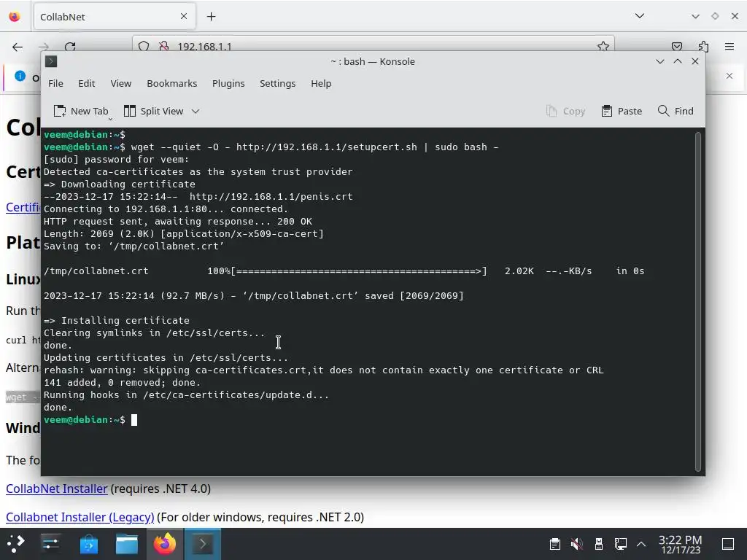Open the Konsole Edit menu

tap(86, 83)
